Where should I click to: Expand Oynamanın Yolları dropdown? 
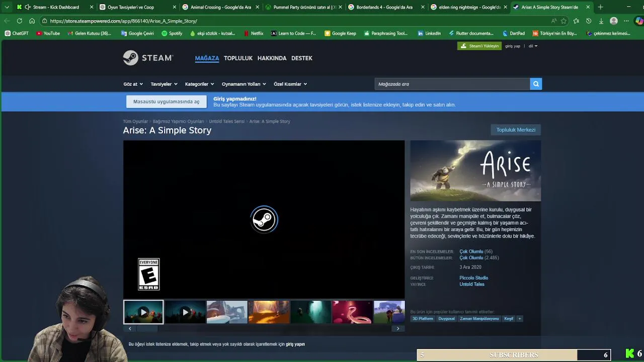(x=244, y=84)
